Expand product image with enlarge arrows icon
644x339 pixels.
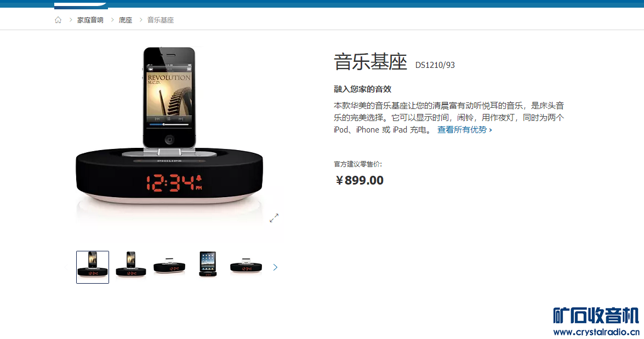click(274, 218)
